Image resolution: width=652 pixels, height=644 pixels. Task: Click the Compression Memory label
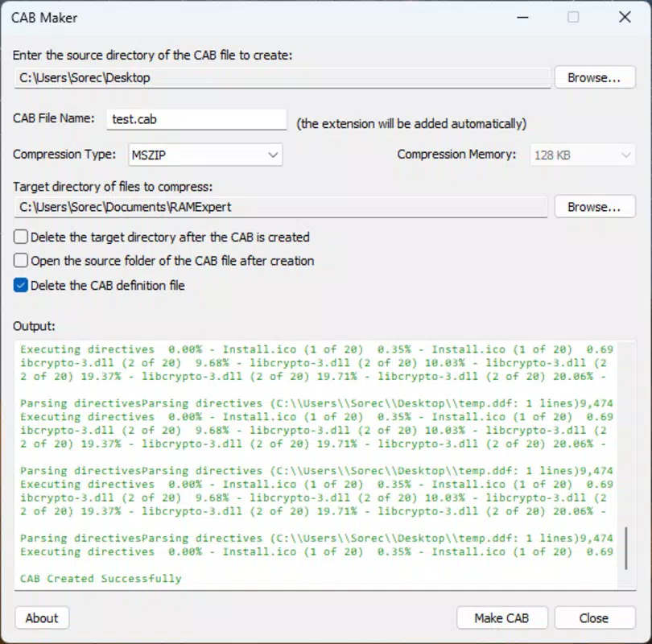tap(456, 155)
